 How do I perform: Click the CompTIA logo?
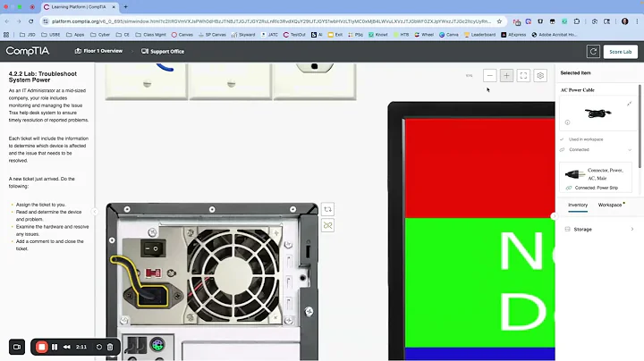[x=27, y=51]
